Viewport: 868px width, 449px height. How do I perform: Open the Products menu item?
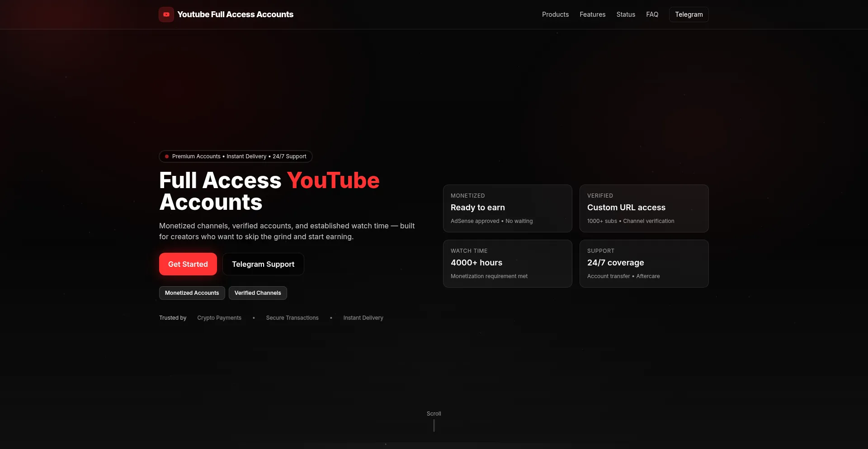pos(555,14)
